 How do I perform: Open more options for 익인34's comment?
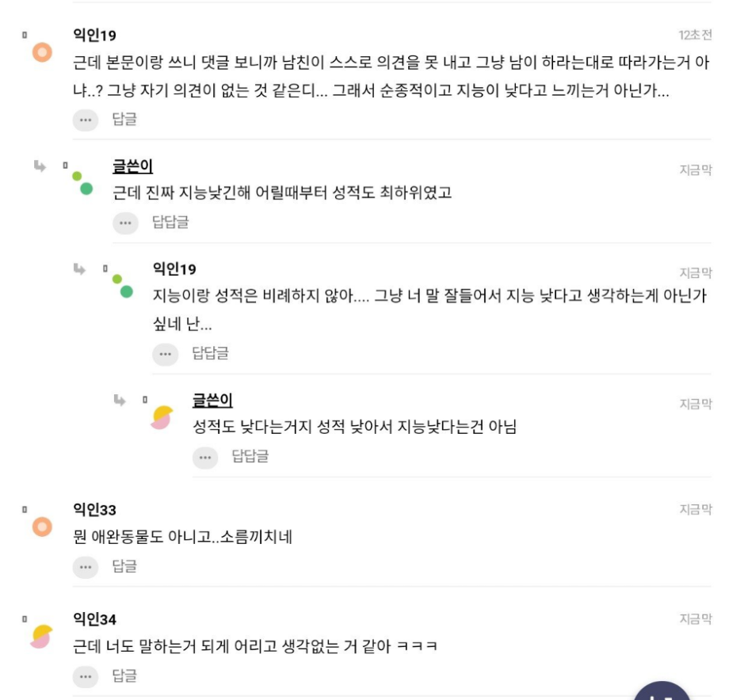coord(85,676)
